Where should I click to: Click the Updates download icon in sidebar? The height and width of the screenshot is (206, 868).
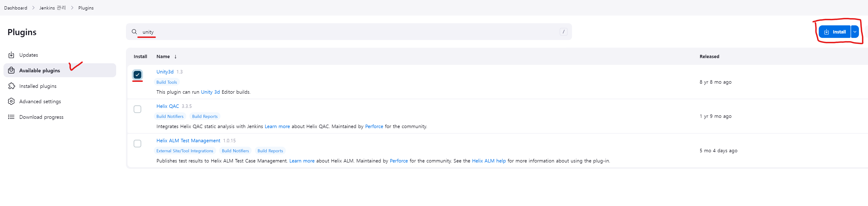click(11, 55)
